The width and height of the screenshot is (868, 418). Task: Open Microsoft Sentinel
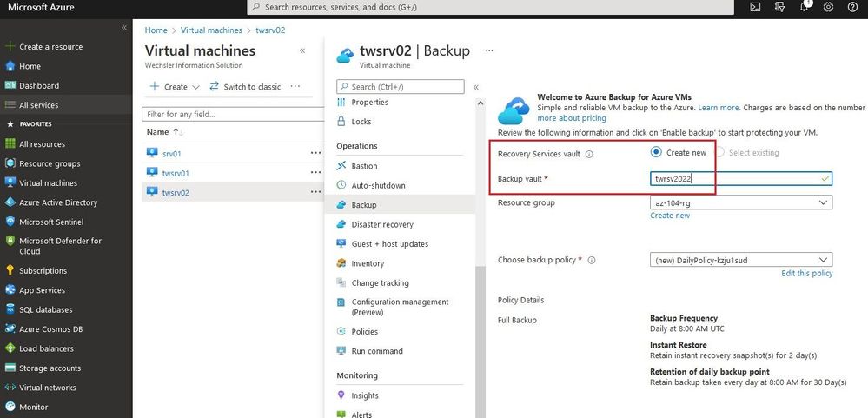tap(51, 222)
